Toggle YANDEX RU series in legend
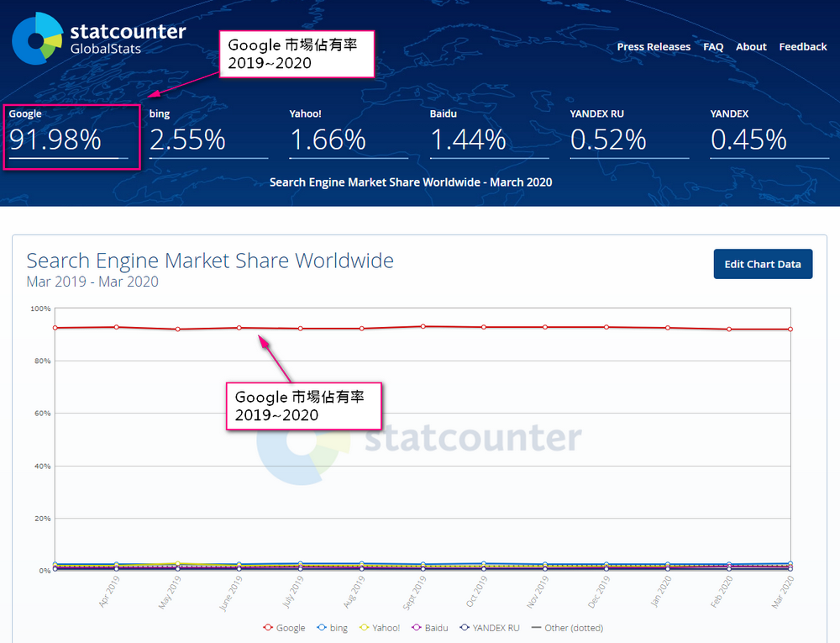This screenshot has width=840, height=643. pos(490,628)
